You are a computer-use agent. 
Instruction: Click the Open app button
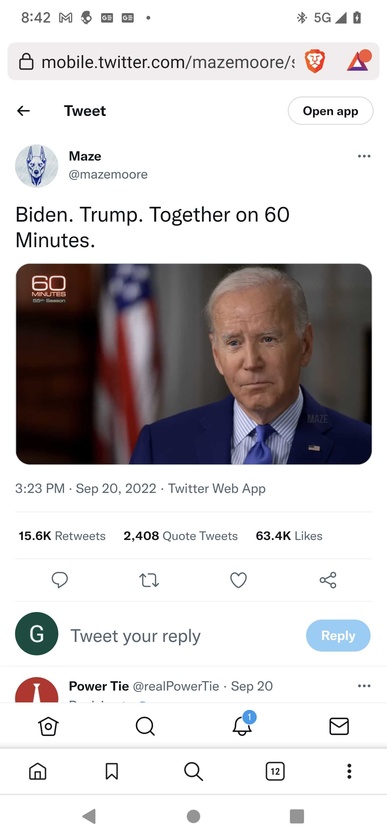(x=330, y=111)
